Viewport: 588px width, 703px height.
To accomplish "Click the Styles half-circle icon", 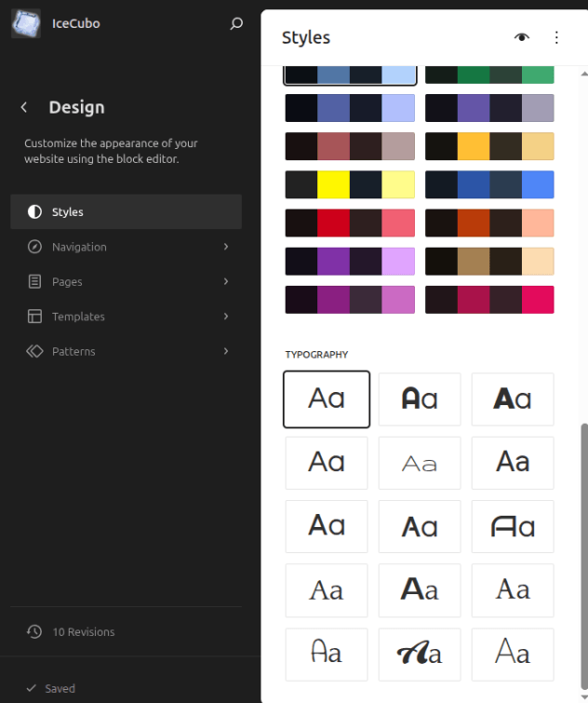I will tap(34, 211).
